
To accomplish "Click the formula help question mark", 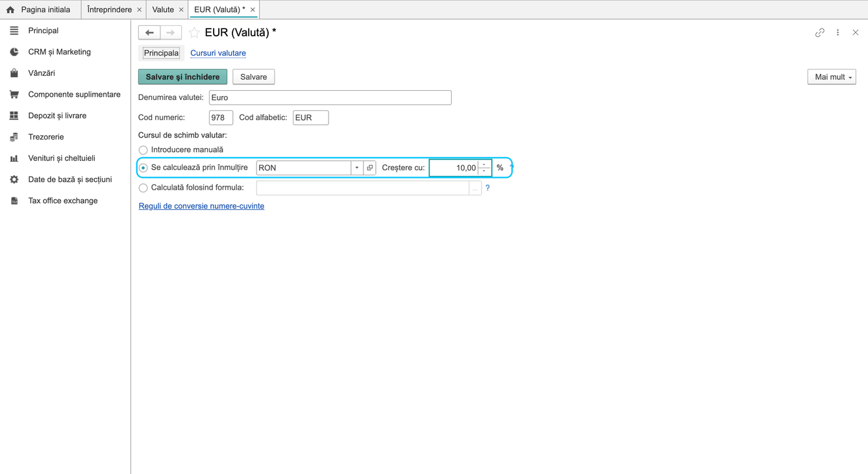I will tap(488, 188).
